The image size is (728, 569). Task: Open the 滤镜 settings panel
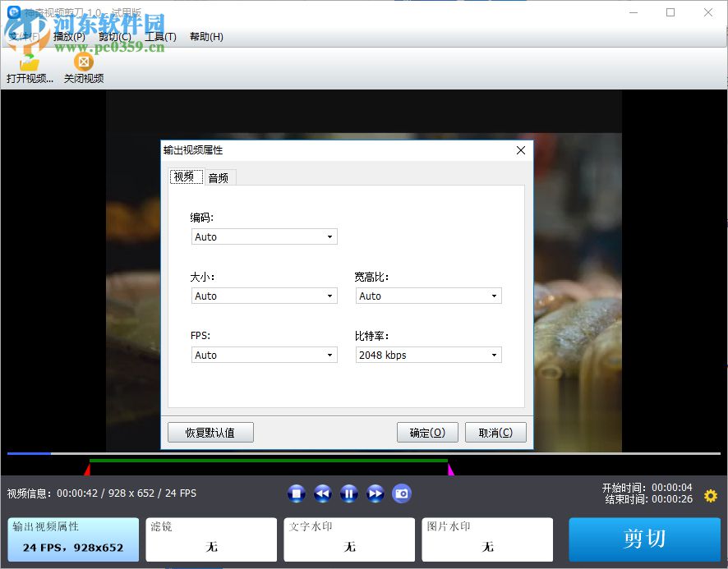click(211, 539)
